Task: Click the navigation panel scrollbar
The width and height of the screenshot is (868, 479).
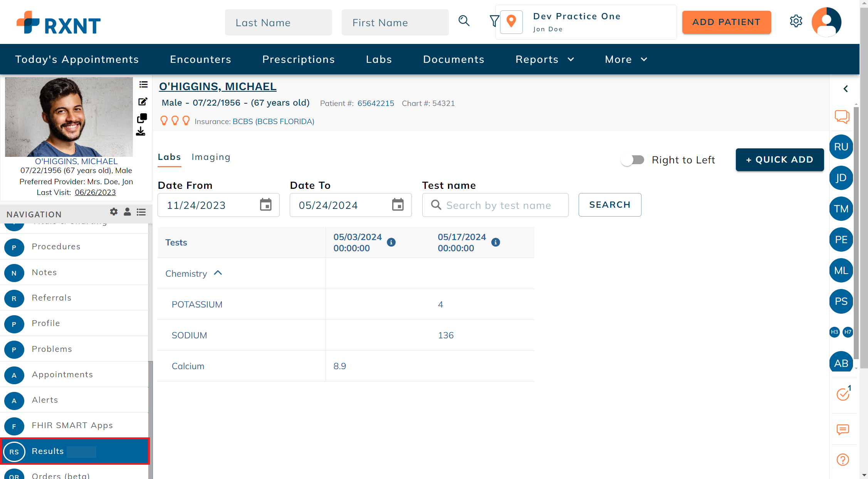Action: (x=151, y=420)
